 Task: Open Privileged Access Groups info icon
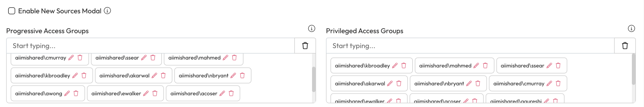click(631, 29)
